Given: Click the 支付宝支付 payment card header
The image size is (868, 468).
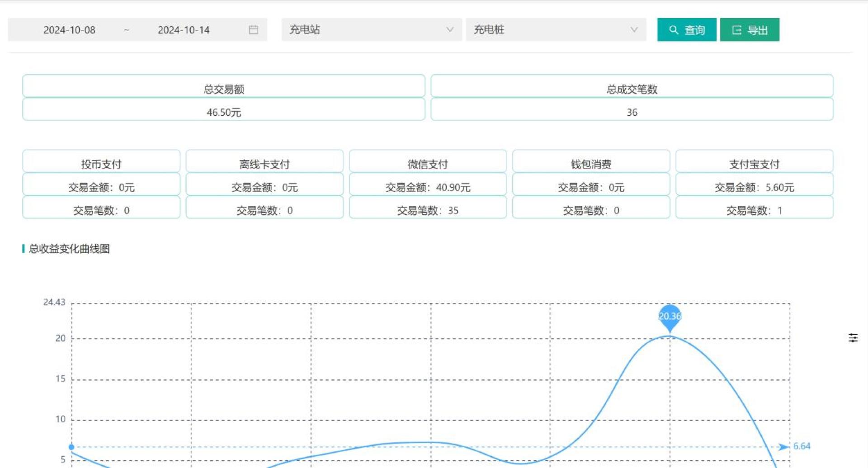Looking at the screenshot, I should point(754,164).
